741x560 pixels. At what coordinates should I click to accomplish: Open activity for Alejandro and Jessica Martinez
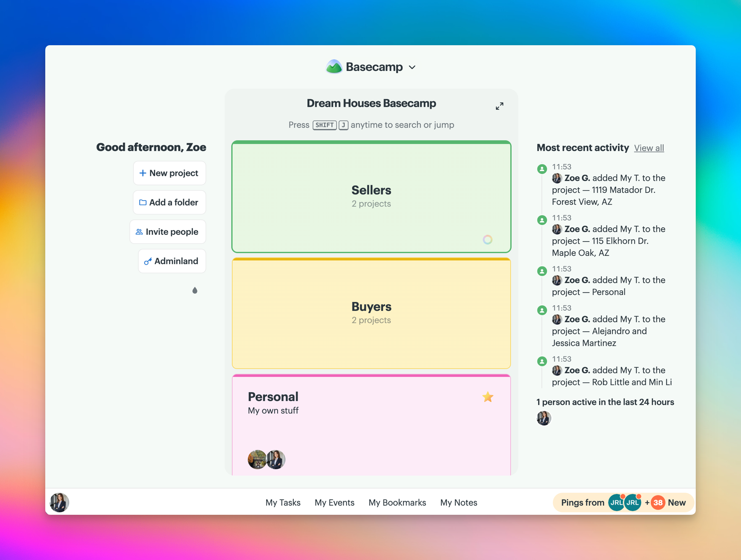point(608,331)
